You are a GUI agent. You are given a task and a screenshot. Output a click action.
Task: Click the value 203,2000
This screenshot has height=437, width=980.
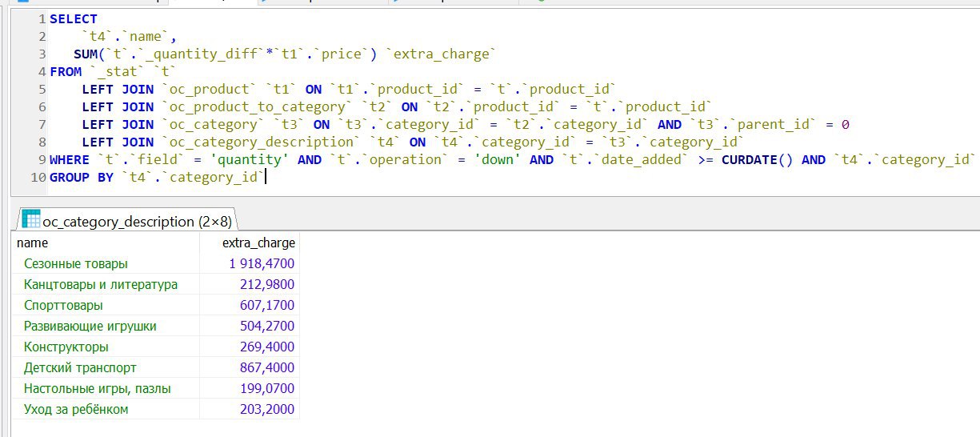(x=267, y=409)
